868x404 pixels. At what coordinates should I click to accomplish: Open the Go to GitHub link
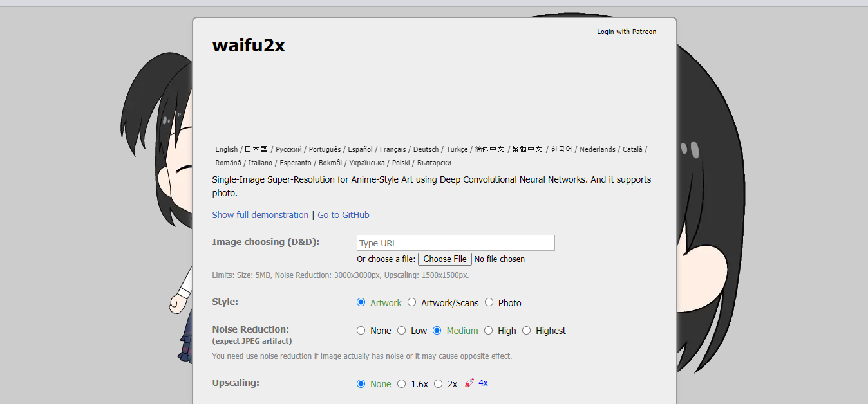click(343, 215)
